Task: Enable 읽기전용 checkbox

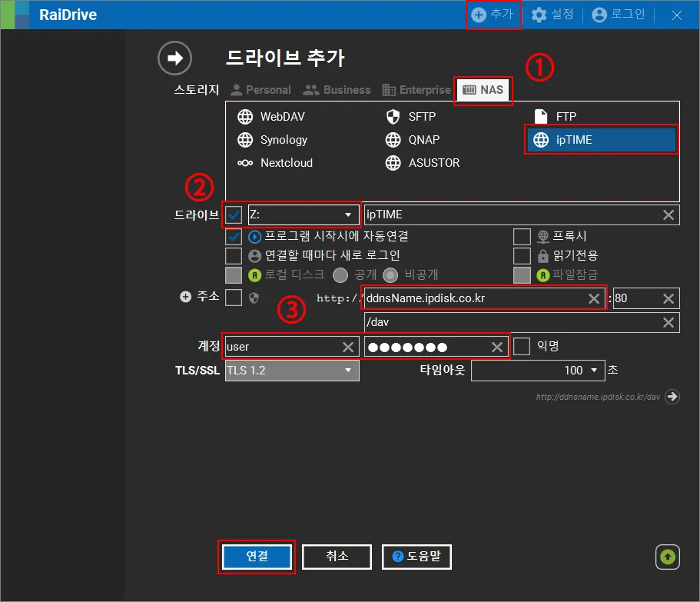Action: point(522,256)
